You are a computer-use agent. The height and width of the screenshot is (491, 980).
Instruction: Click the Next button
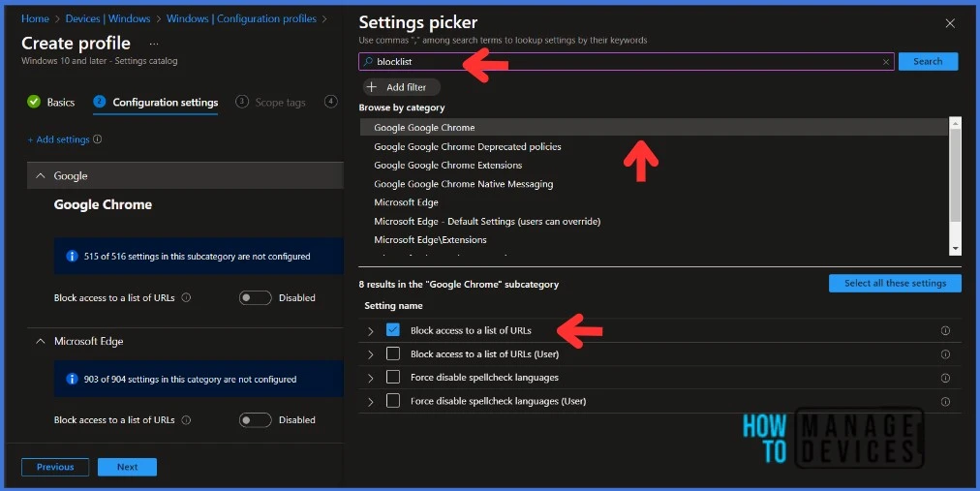128,467
